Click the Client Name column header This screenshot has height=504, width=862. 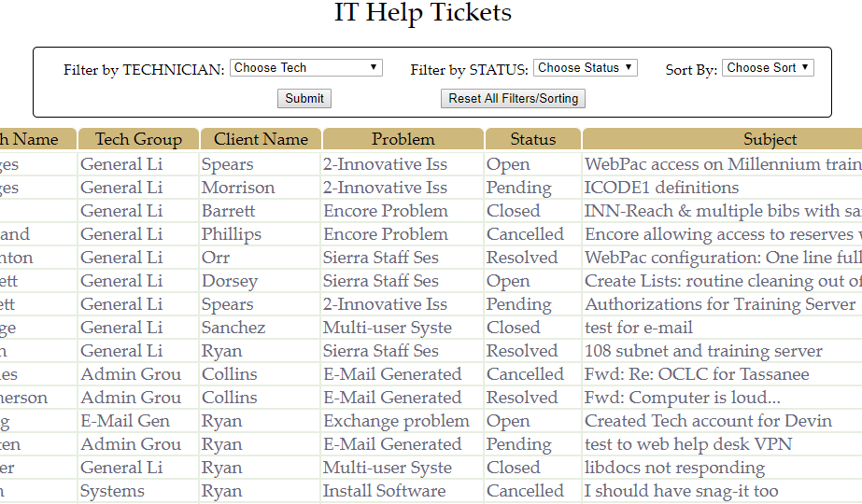[261, 140]
